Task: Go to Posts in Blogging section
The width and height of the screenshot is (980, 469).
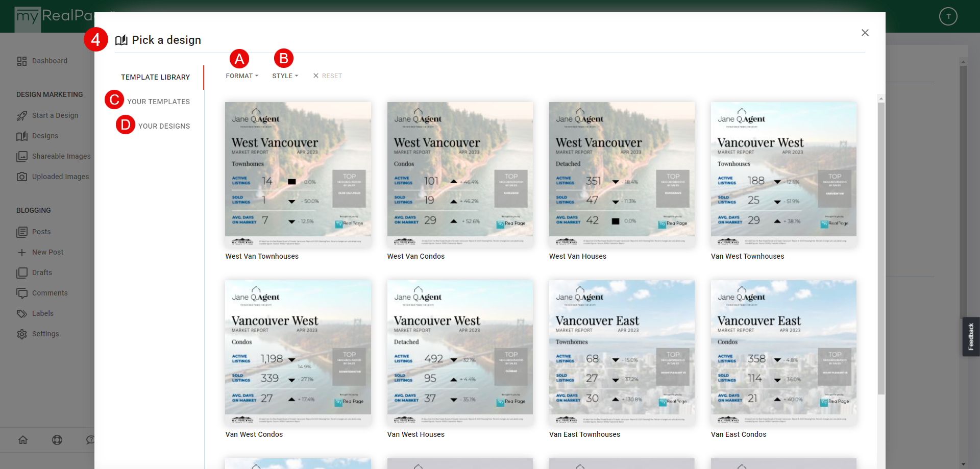Action: [x=41, y=232]
